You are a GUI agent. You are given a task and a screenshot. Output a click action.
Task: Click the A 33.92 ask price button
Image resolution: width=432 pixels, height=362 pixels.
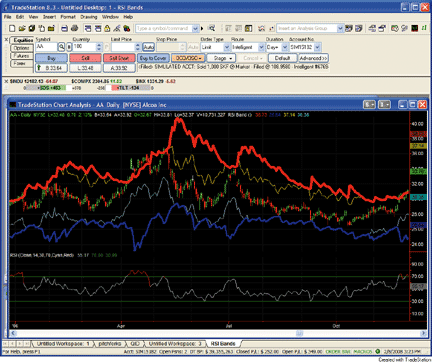(x=119, y=68)
